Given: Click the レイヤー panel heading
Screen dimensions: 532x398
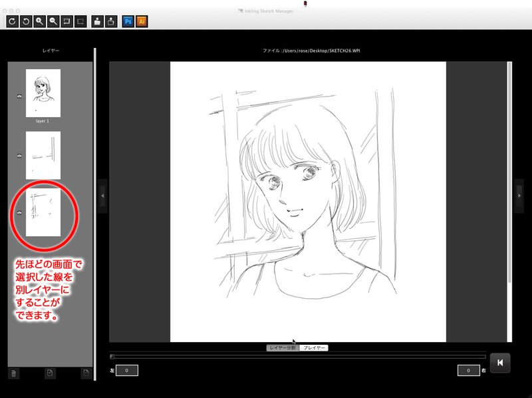Looking at the screenshot, I should tap(51, 51).
